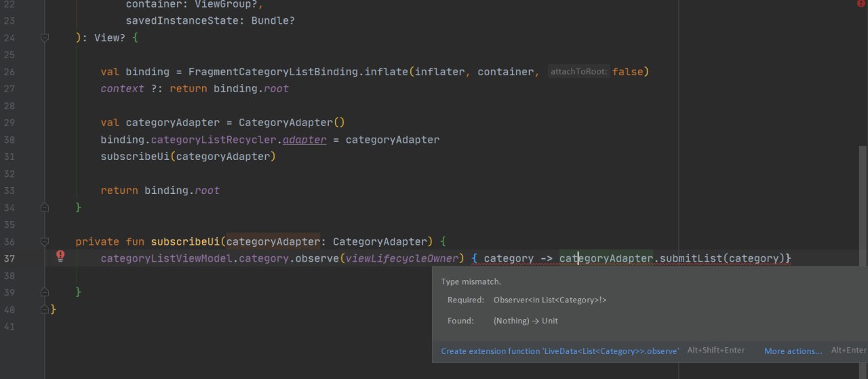
Task: Click categoryListViewModel on line 37
Action: click(x=166, y=258)
